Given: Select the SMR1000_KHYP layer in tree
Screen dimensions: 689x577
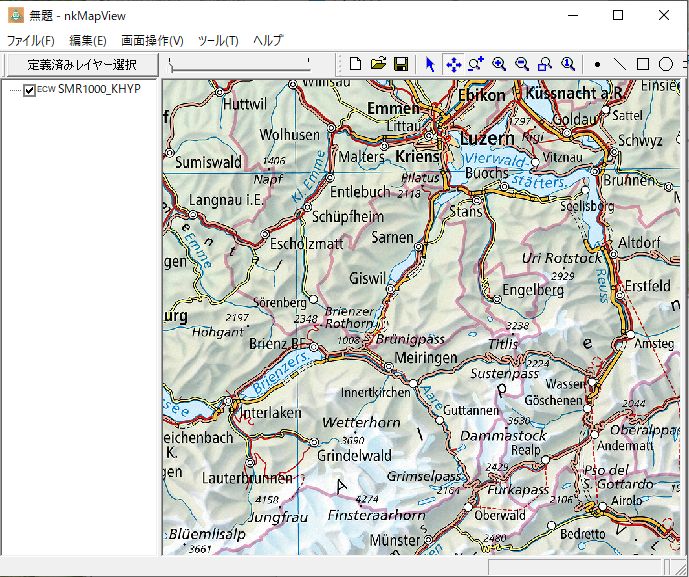Looking at the screenshot, I should click(99, 90).
